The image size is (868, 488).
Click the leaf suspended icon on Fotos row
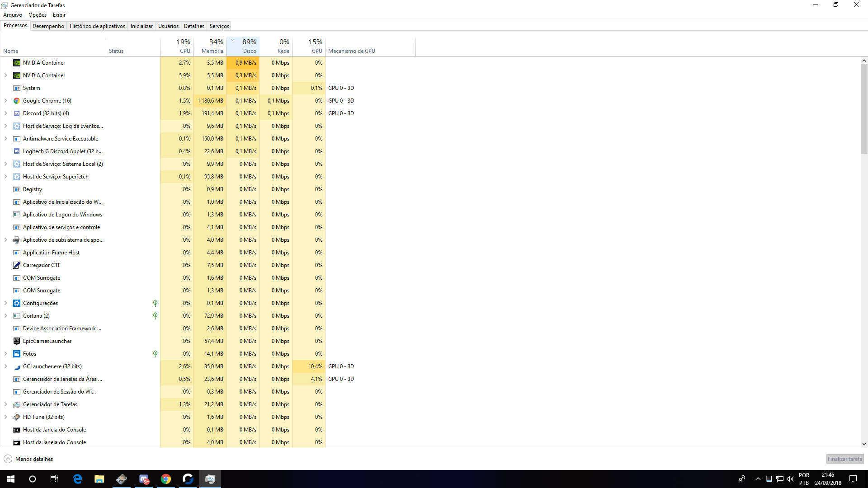(x=155, y=354)
